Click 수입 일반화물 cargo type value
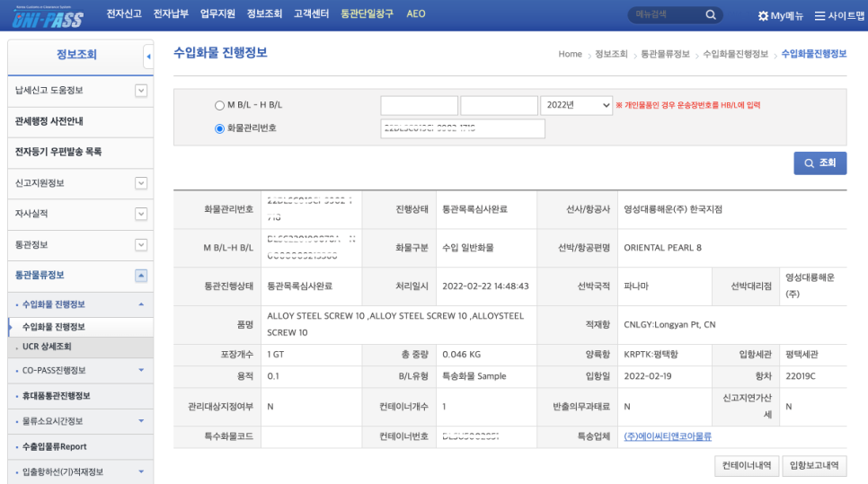This screenshot has width=868, height=484. coord(468,248)
